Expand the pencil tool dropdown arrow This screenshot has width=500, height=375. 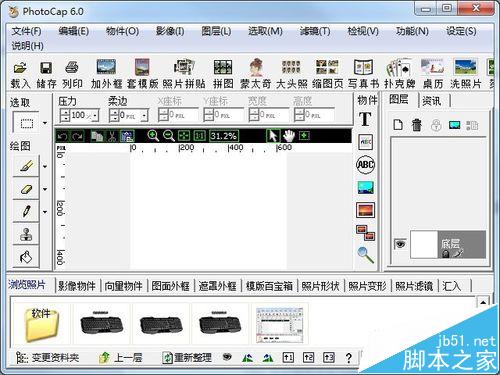point(45,212)
